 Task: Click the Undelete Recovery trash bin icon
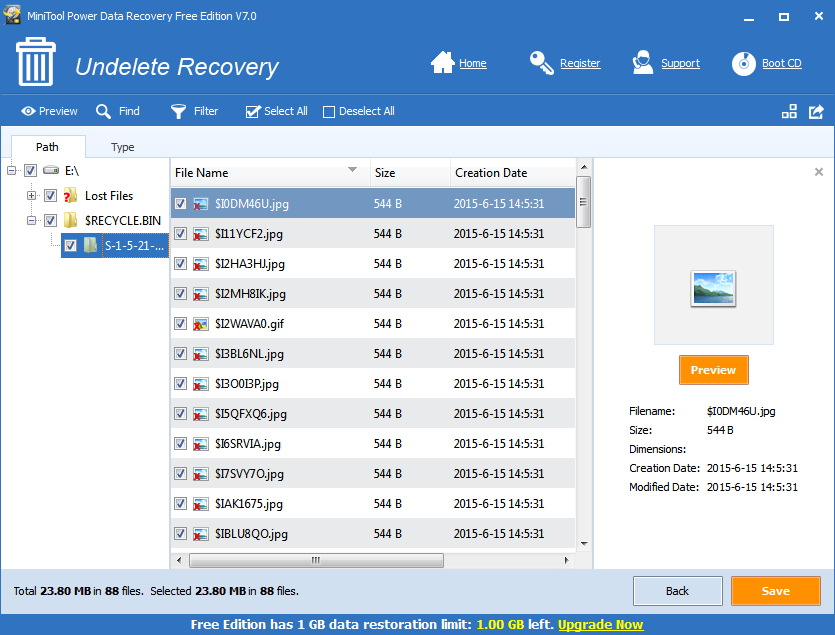(x=36, y=62)
